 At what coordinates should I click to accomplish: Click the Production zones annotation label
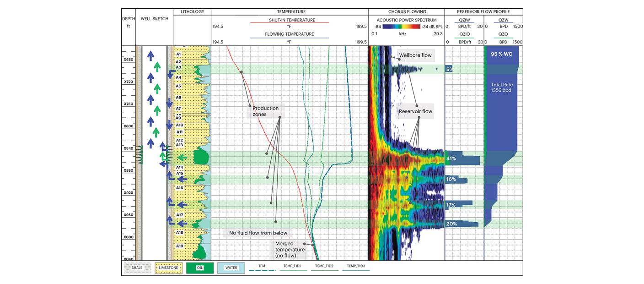265,111
